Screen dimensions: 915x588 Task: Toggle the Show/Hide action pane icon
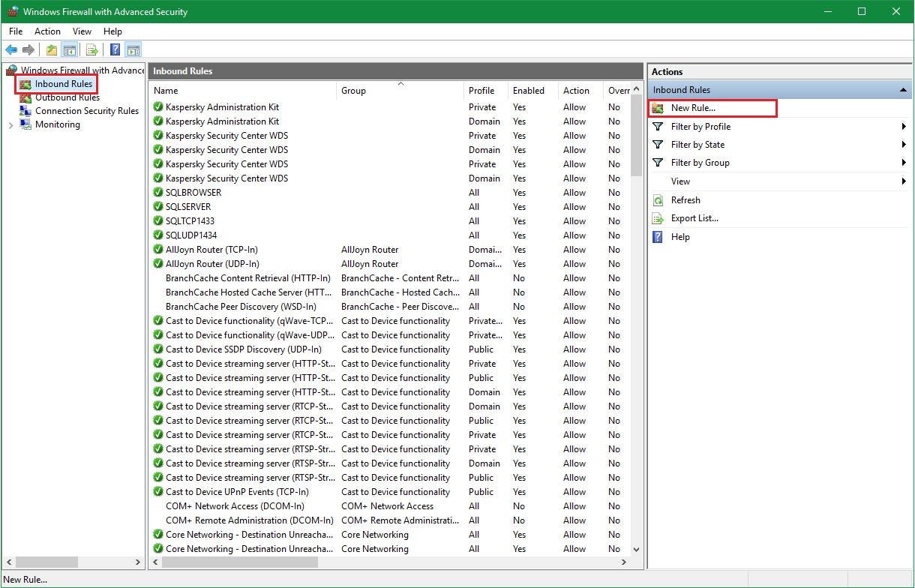tap(133, 49)
